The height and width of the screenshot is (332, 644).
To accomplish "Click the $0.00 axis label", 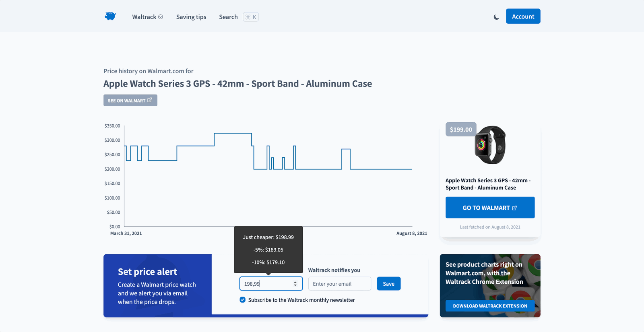I will tap(115, 227).
